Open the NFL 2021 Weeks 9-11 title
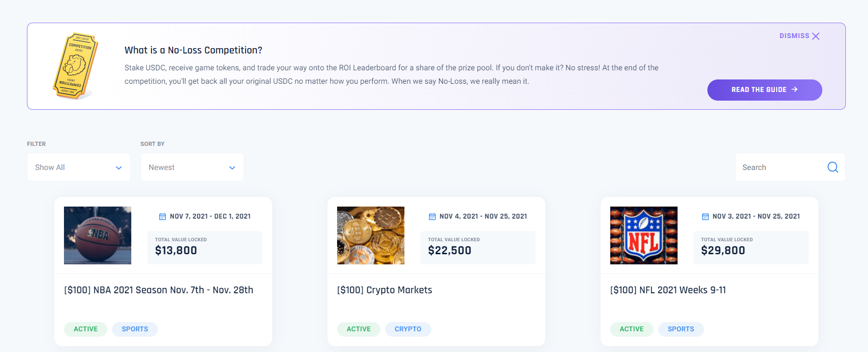The width and height of the screenshot is (868, 352). 668,290
